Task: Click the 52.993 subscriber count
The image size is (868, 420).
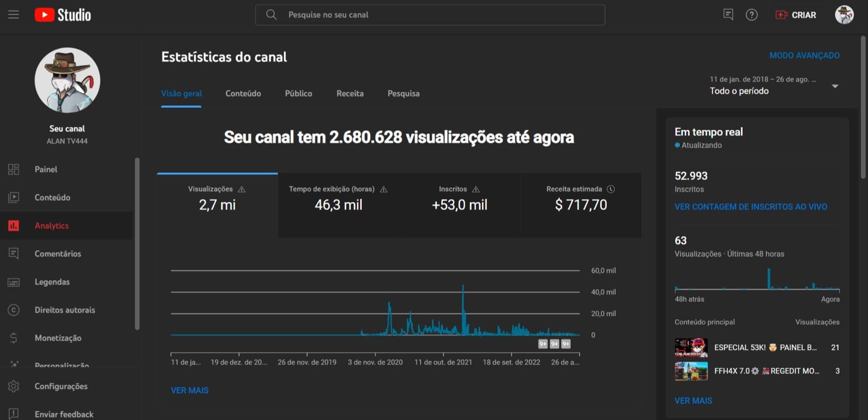Action: 691,176
